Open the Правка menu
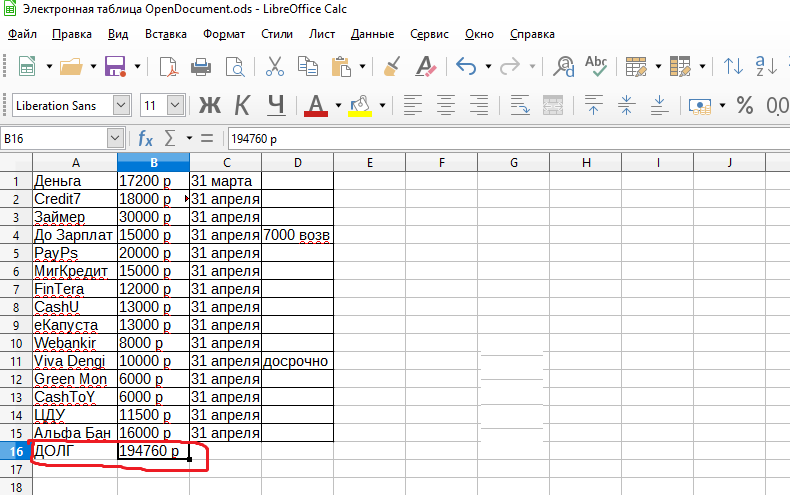This screenshot has width=790, height=495. (72, 34)
